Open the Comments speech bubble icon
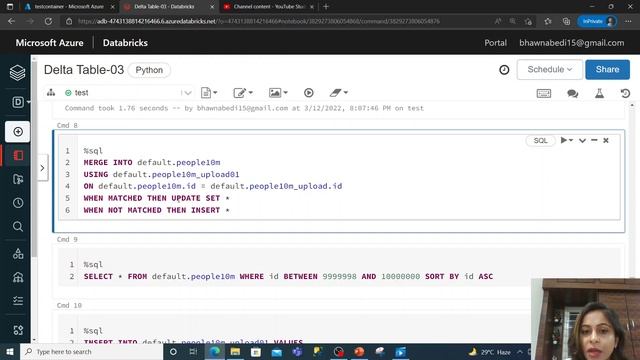Image resolution: width=640 pixels, height=360 pixels. pyautogui.click(x=572, y=93)
